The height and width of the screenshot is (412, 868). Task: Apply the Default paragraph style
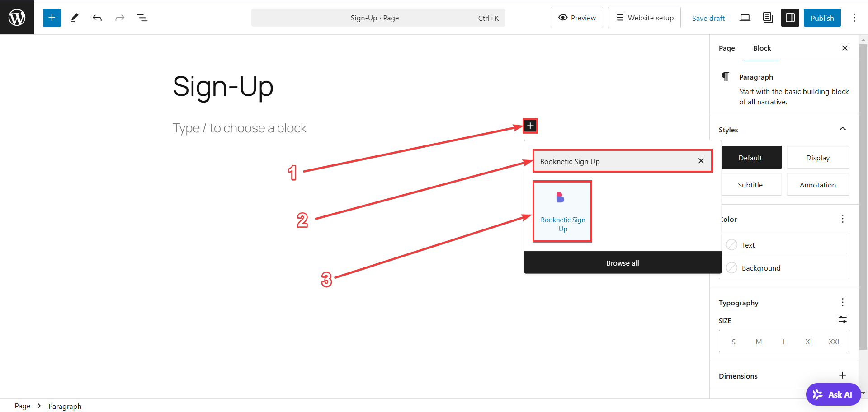tap(750, 158)
